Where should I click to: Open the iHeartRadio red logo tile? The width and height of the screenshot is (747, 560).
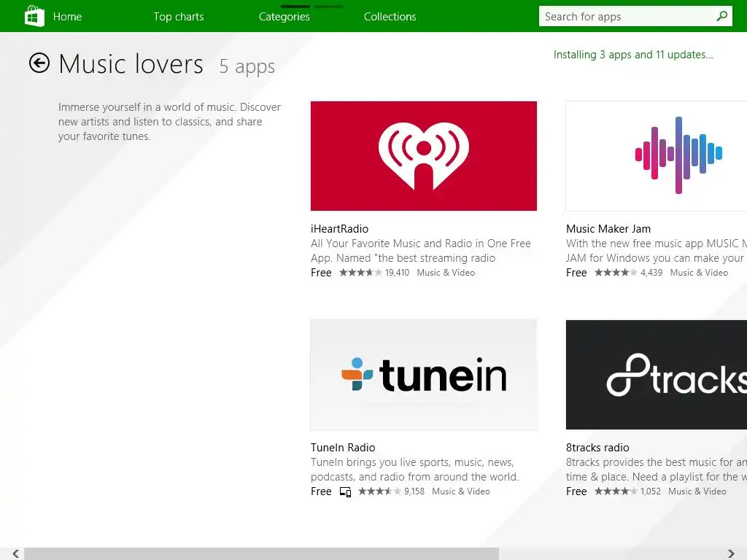click(424, 156)
